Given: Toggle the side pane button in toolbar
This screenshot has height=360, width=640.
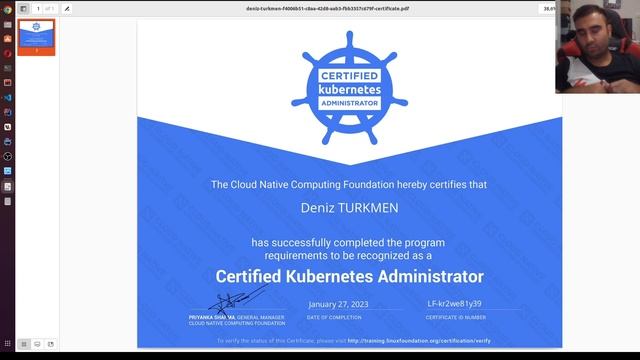Looking at the screenshot, I should [23, 9].
